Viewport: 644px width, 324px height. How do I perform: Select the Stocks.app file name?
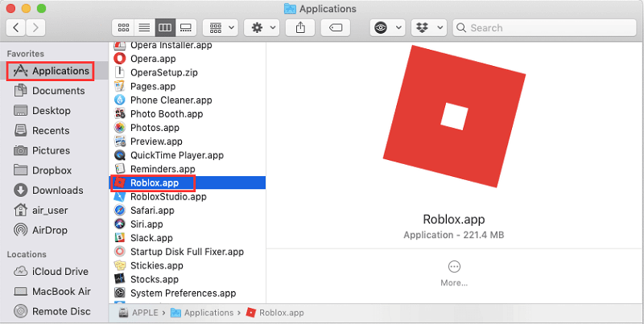click(155, 279)
